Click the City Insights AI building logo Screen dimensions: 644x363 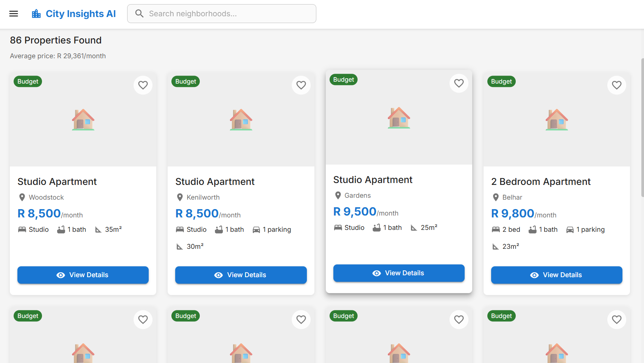36,14
